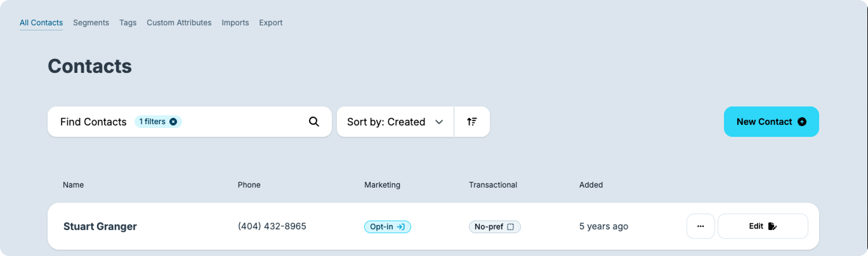The image size is (868, 256).
Task: Edit the Stuart Granger contact
Action: [763, 227]
